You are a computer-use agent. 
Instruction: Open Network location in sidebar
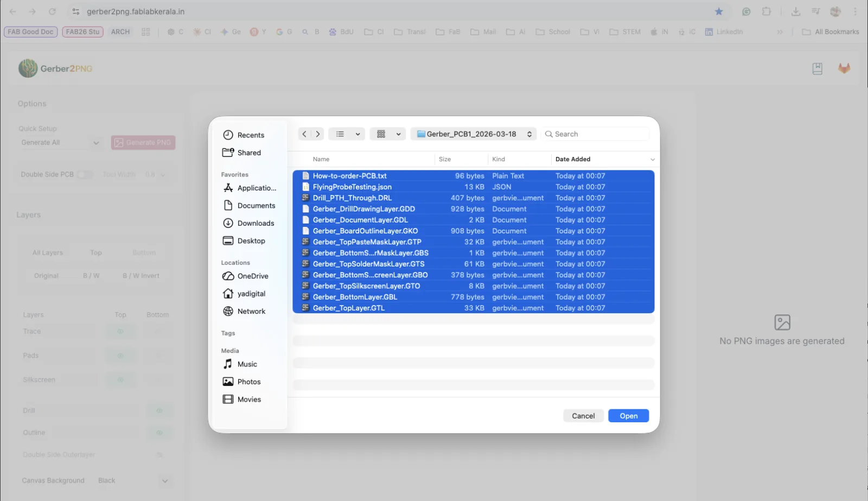pos(244,312)
